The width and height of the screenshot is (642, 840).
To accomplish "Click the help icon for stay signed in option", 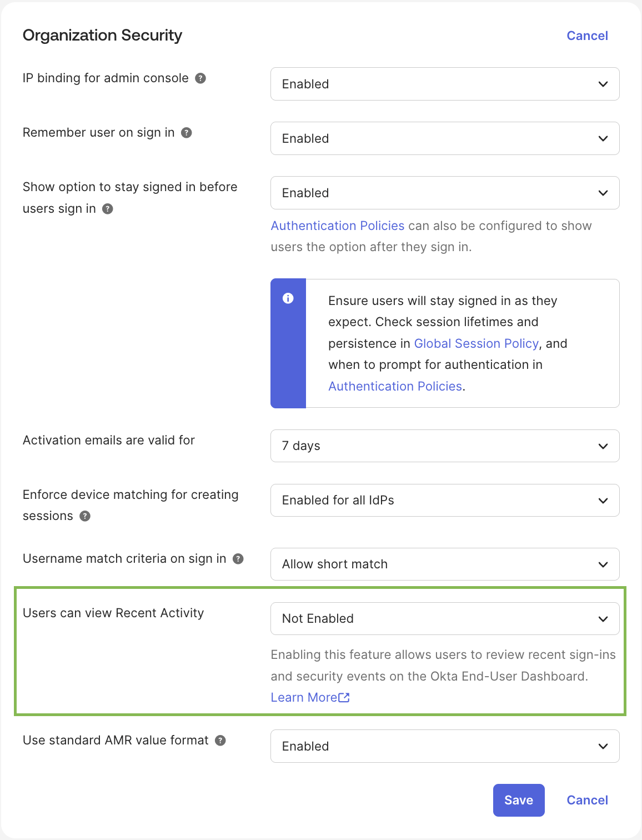I will click(x=108, y=209).
